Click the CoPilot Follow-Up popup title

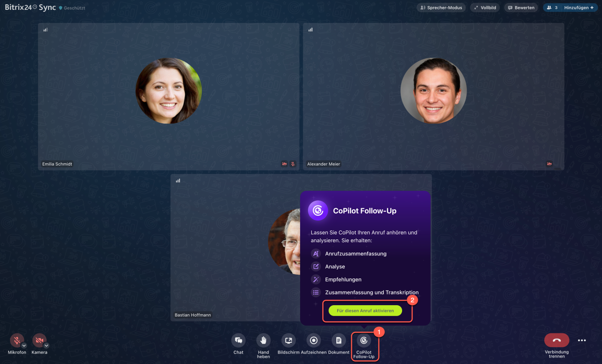click(x=364, y=211)
